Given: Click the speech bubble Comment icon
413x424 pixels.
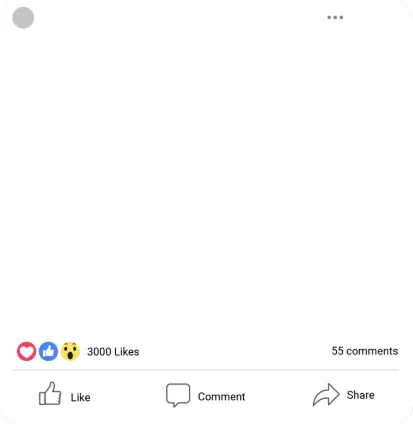Looking at the screenshot, I should pos(178,395).
